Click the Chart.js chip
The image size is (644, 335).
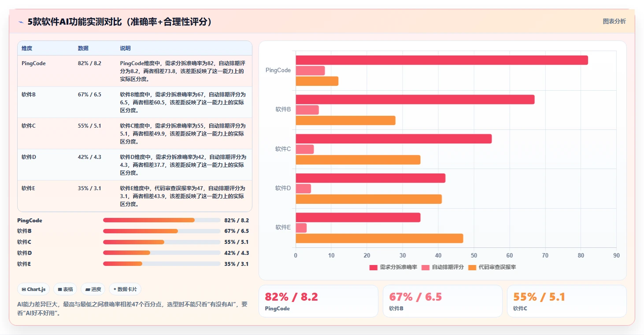click(x=33, y=289)
